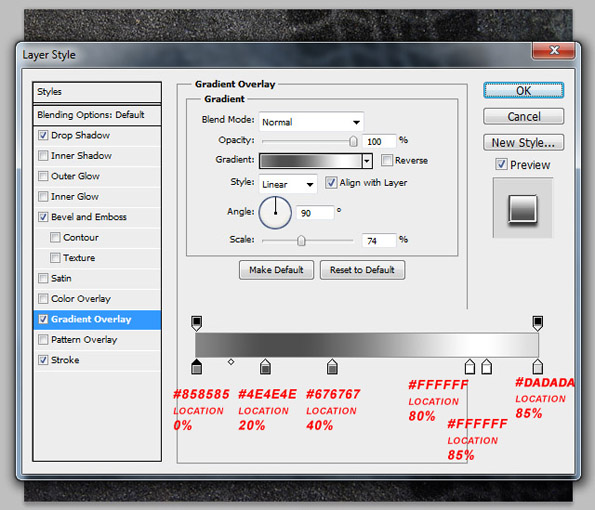Click the New Style button
Viewport: 595px width, 510px height.
pyautogui.click(x=523, y=143)
